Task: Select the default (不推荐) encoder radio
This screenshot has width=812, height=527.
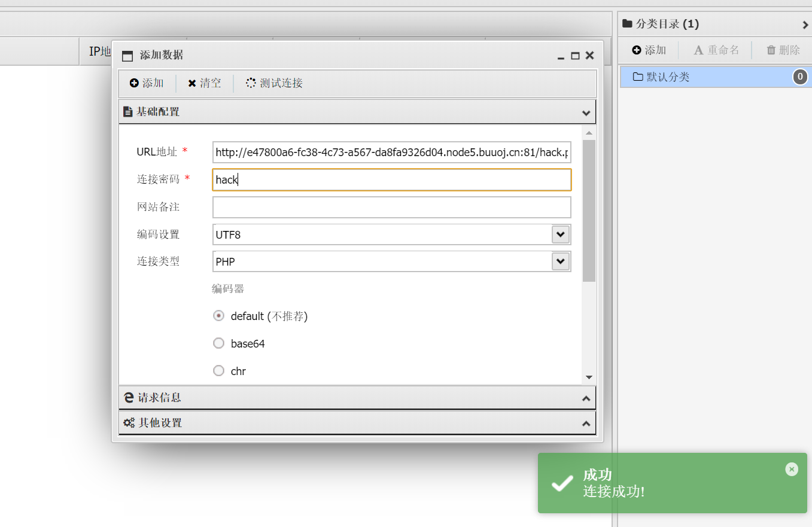Action: click(219, 316)
